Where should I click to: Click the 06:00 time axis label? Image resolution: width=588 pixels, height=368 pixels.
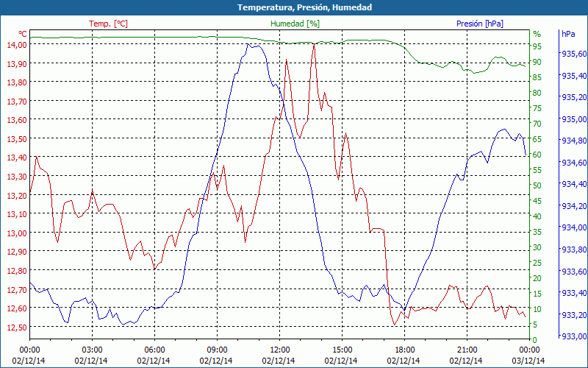coord(154,350)
